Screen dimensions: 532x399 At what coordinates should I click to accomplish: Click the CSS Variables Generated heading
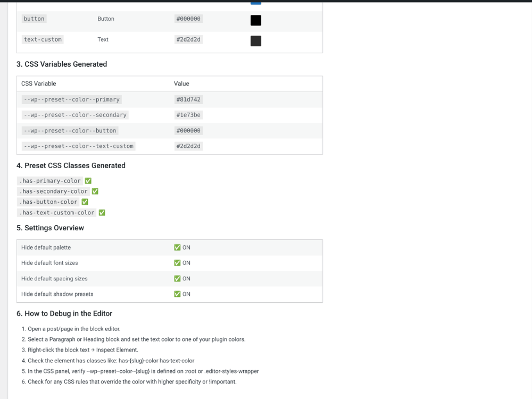coord(62,64)
